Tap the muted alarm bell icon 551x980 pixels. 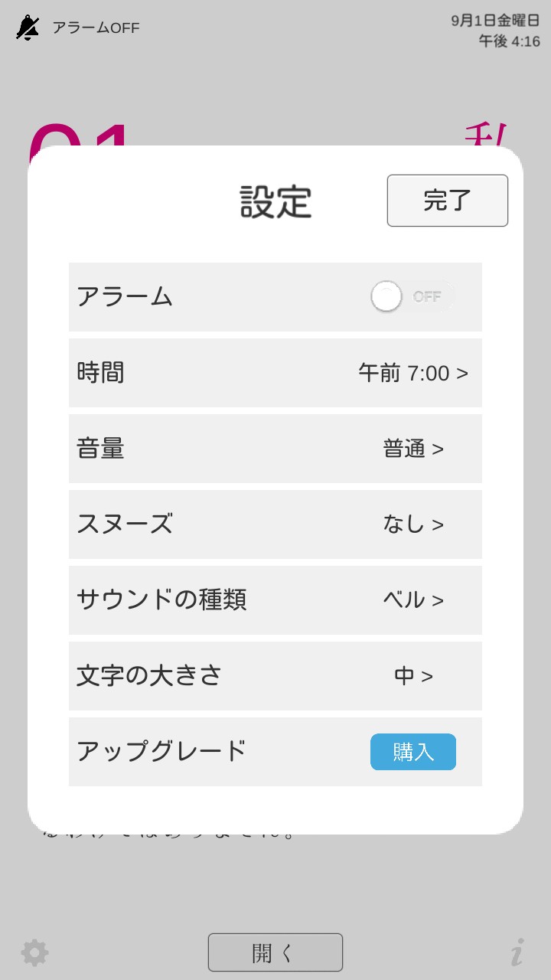(x=28, y=28)
